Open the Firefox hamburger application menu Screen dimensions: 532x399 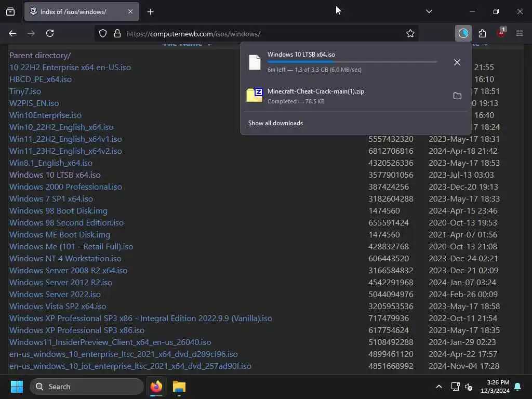point(520,33)
